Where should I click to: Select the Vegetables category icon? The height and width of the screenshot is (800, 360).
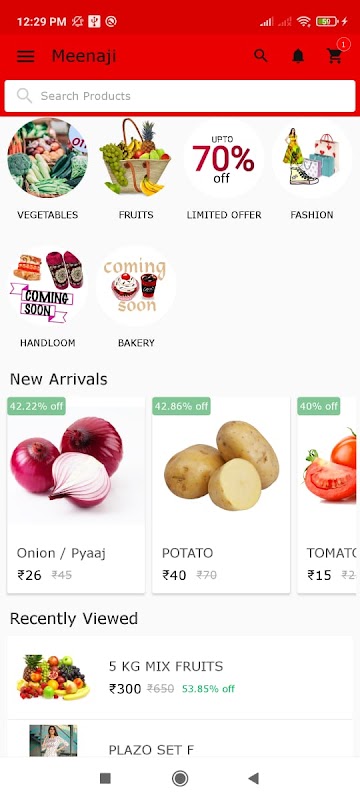(x=47, y=158)
